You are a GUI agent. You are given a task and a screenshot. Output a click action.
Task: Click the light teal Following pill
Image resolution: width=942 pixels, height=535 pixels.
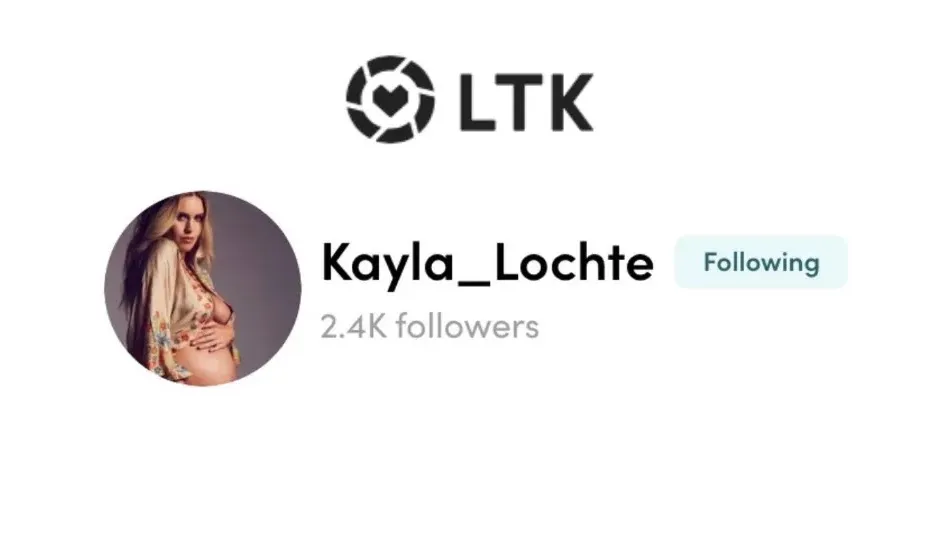(x=761, y=262)
